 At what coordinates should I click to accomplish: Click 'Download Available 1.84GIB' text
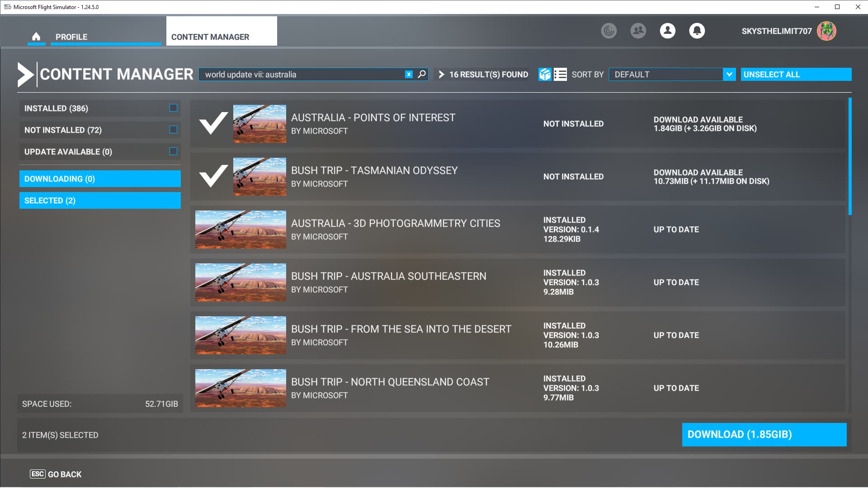tap(705, 124)
